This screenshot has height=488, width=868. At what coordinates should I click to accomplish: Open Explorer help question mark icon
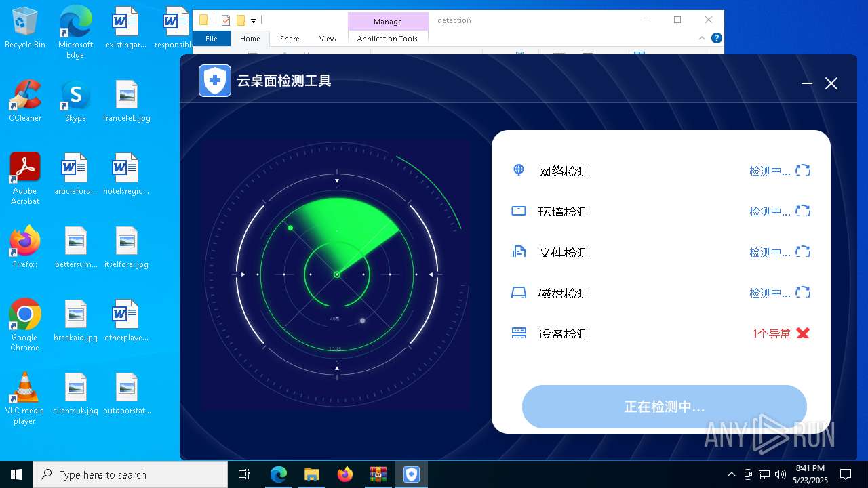coord(716,38)
